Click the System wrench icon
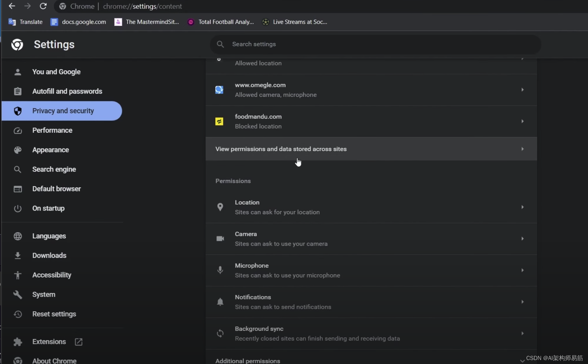The image size is (588, 364). coord(18,294)
